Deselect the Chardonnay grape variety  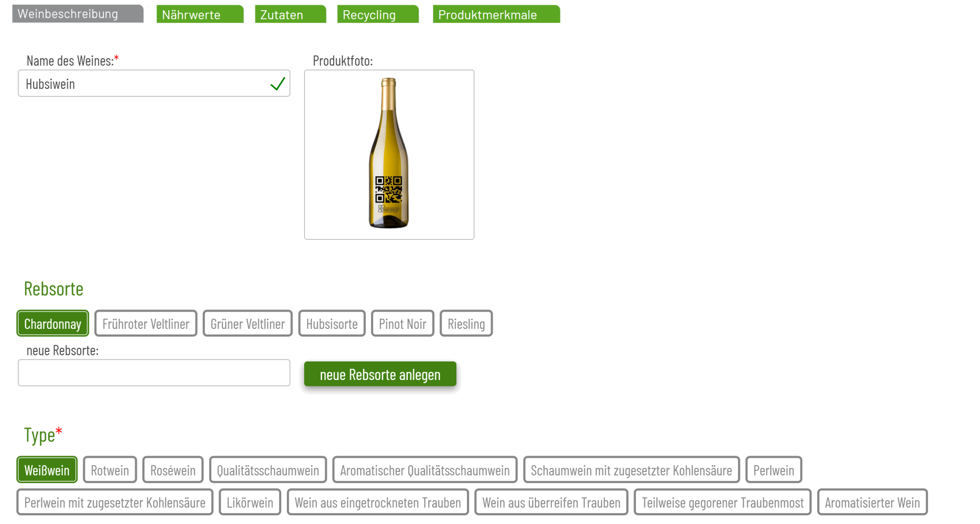pos(53,323)
